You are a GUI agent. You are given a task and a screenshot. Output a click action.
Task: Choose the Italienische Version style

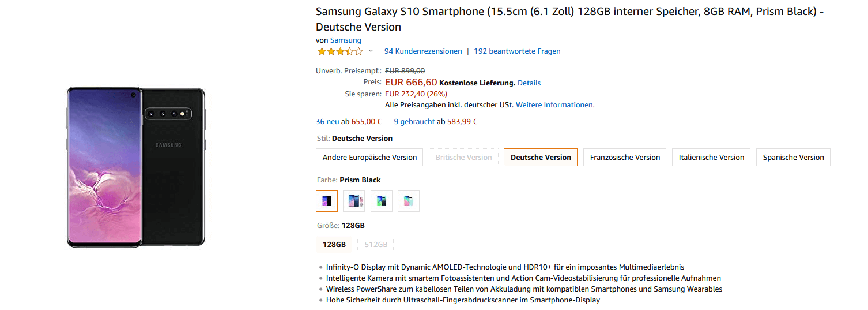coord(711,158)
